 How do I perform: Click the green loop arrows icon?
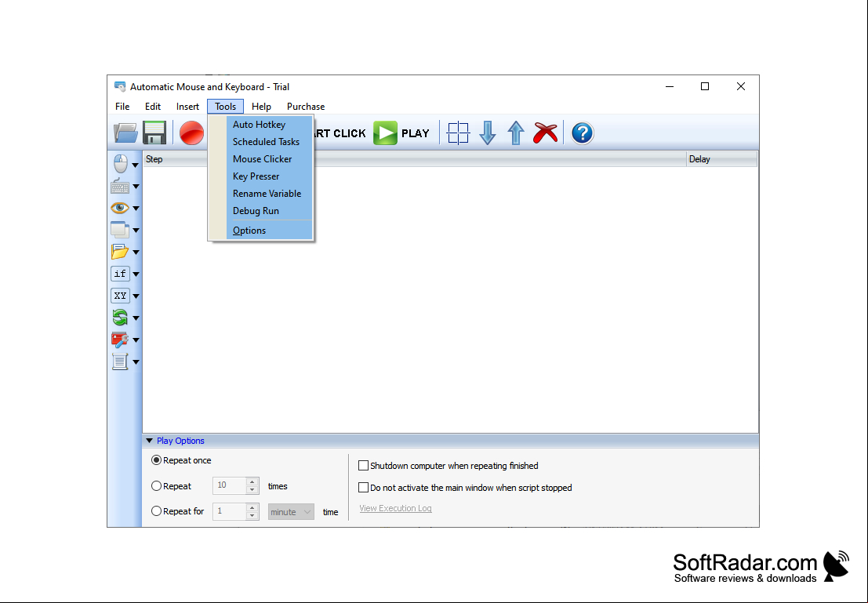(119, 318)
